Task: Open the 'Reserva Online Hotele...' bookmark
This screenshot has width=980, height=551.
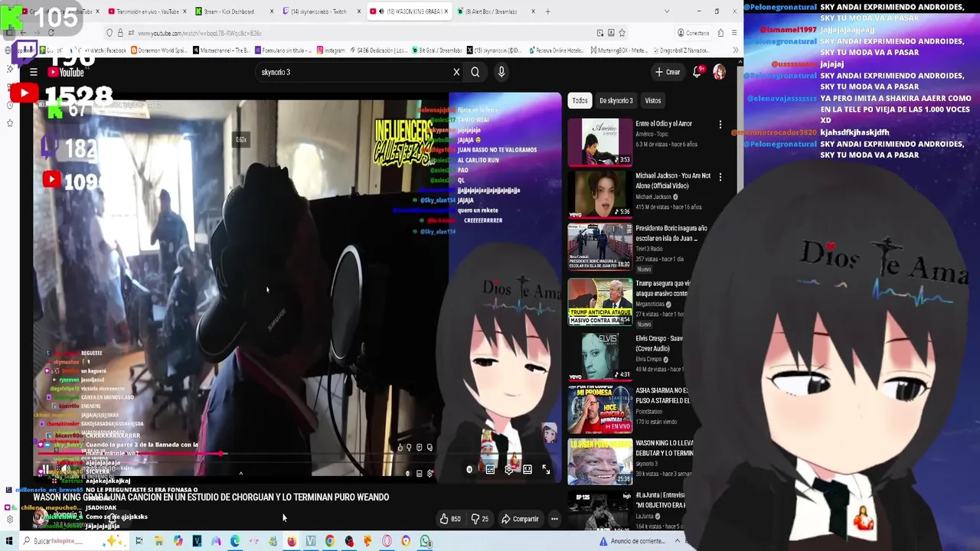Action: (556, 51)
